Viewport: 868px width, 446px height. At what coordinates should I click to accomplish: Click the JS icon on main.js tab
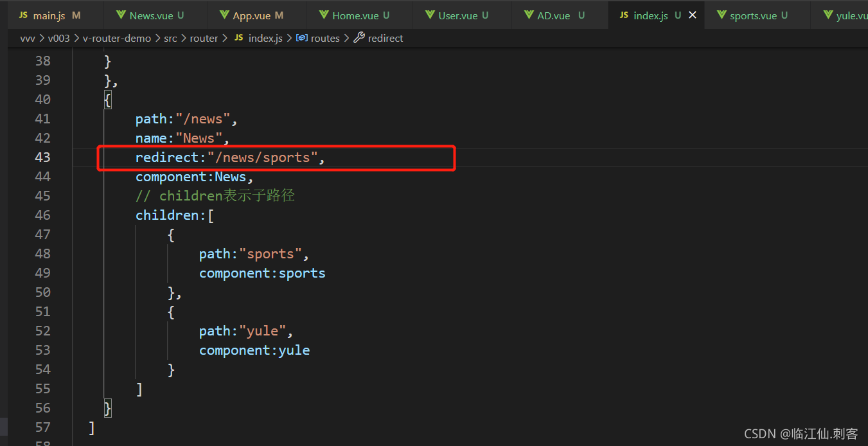click(23, 15)
